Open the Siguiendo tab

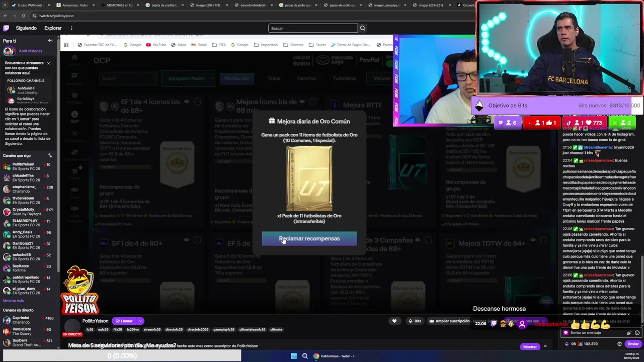pyautogui.click(x=26, y=28)
